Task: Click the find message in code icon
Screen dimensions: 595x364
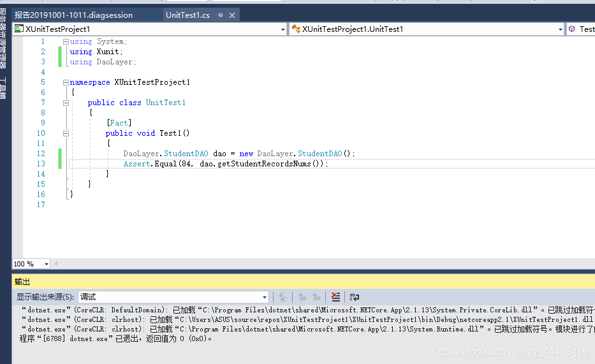Action: coord(283,297)
